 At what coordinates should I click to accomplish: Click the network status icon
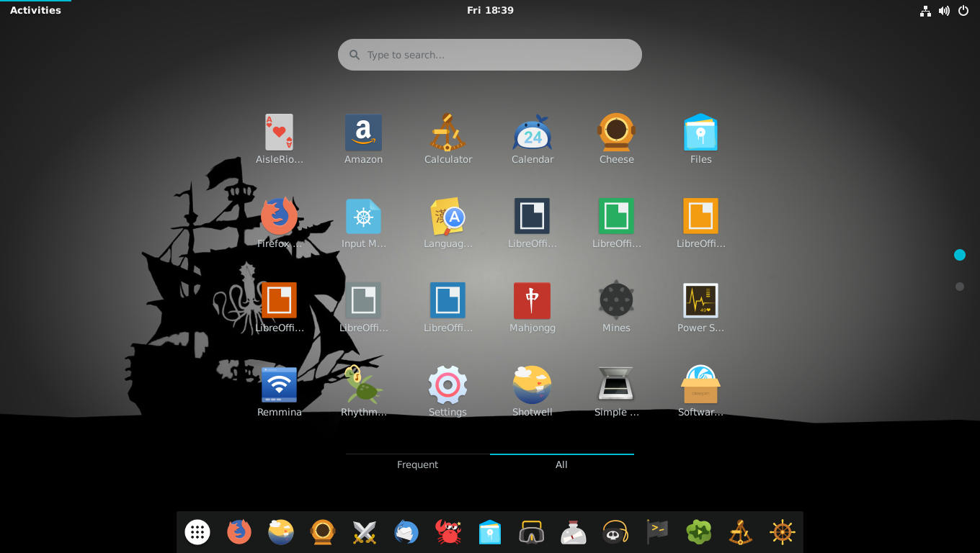click(x=926, y=11)
